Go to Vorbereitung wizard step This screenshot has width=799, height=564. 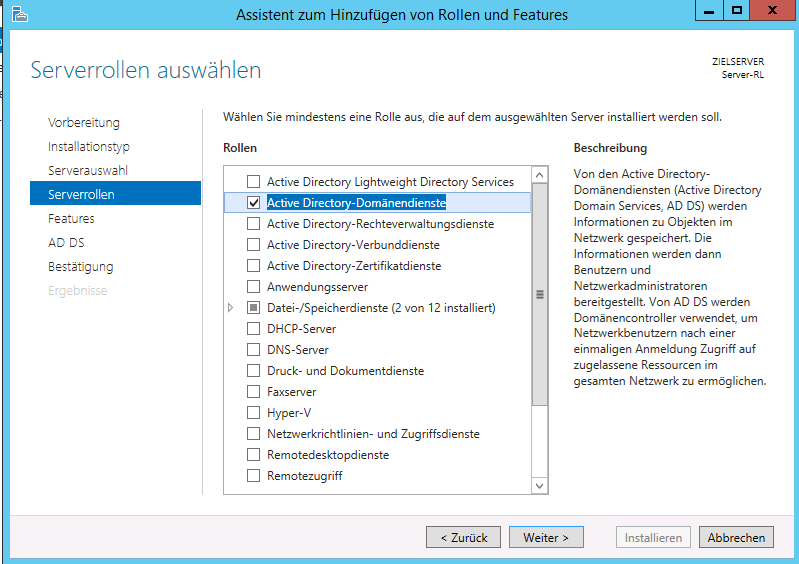[x=84, y=123]
